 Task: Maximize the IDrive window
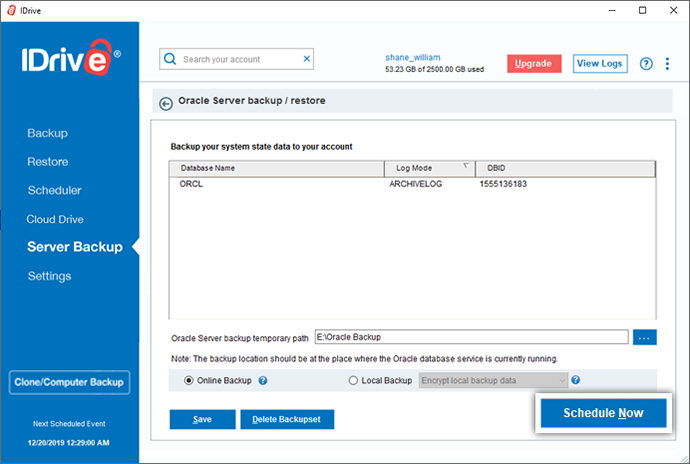pyautogui.click(x=642, y=10)
